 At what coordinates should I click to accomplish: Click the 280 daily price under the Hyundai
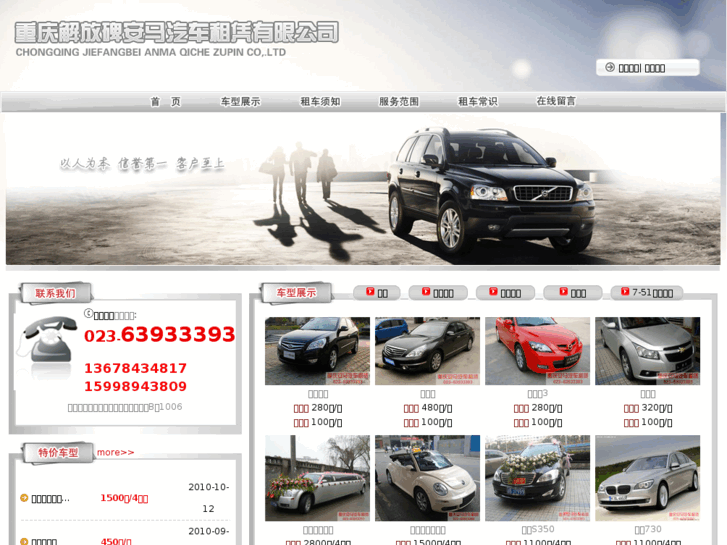318,408
